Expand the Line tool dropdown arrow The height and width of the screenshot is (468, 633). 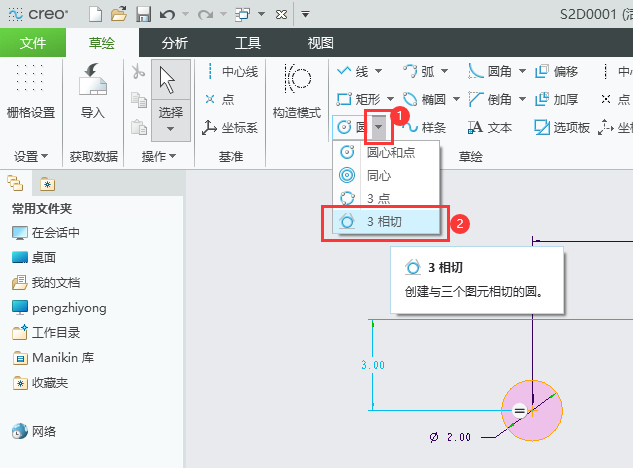378,71
